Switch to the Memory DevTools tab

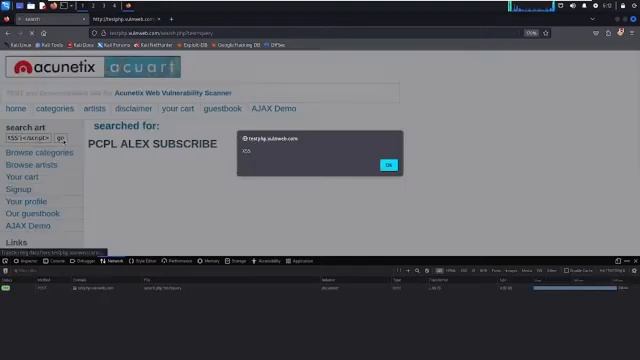point(209,261)
